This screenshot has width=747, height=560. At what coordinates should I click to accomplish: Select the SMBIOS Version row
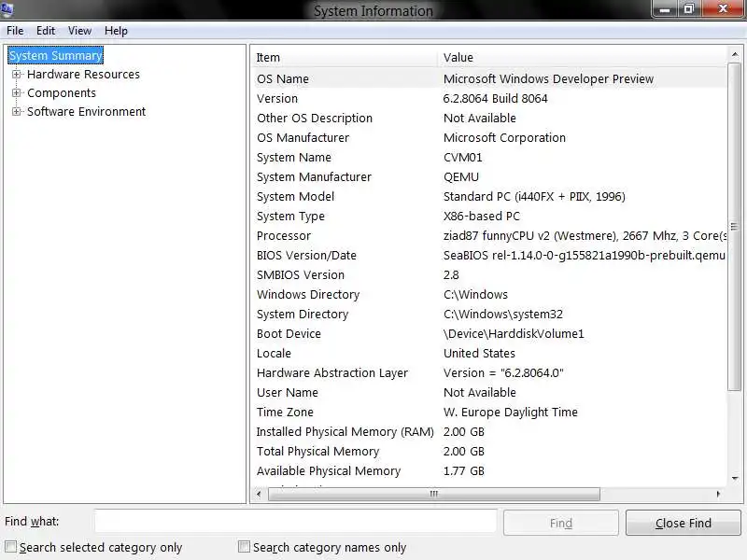click(x=488, y=274)
